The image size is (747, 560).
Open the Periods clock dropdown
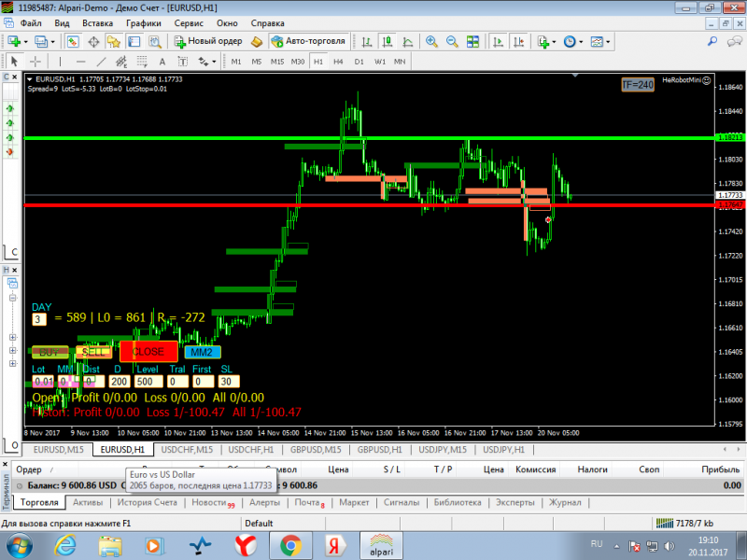coord(573,42)
